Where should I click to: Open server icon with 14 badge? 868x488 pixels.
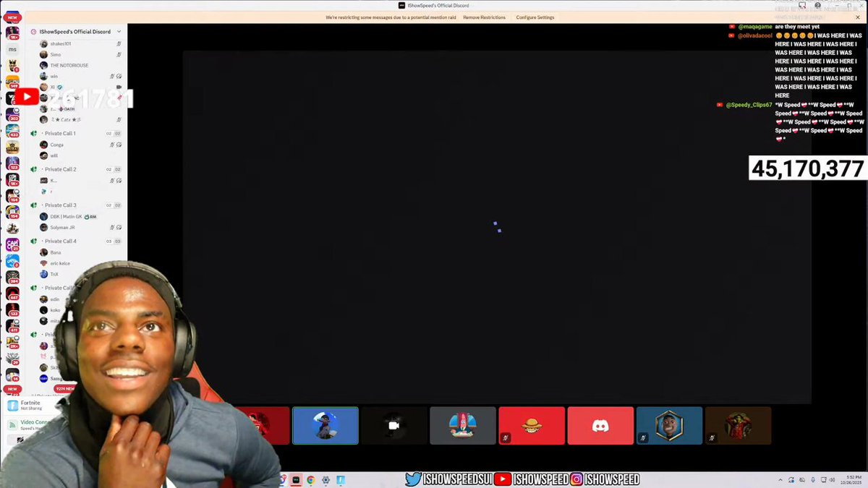[12, 374]
